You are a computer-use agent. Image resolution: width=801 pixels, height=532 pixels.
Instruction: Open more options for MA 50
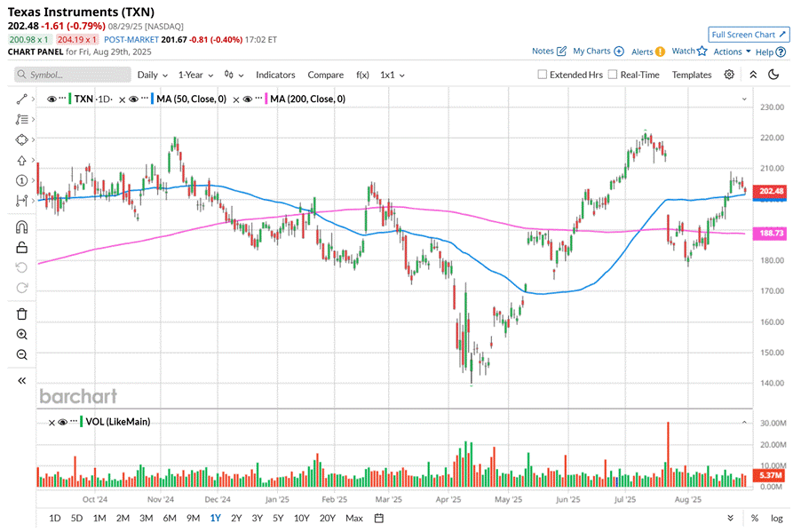tap(145, 98)
